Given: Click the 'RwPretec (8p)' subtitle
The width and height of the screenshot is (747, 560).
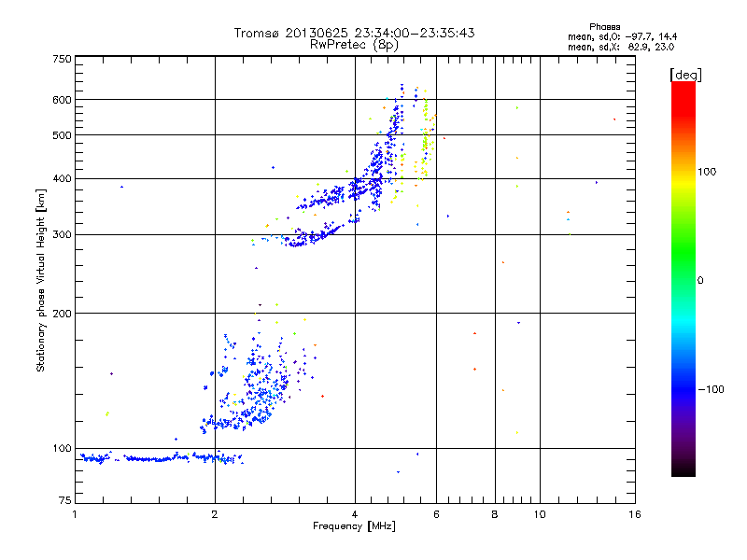Looking at the screenshot, I should pos(354,45).
